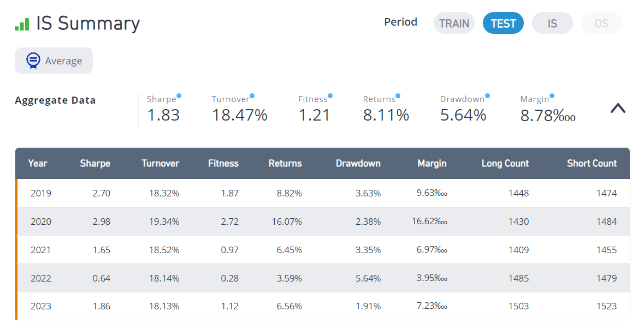The image size is (644, 335).
Task: Sort table by Sharpe column header
Action: (x=95, y=163)
